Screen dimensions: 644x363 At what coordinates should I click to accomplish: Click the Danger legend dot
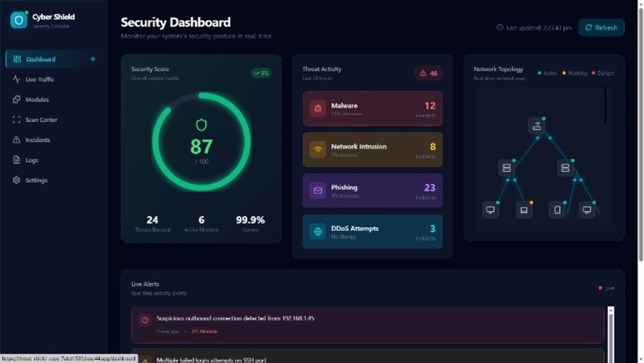(593, 74)
